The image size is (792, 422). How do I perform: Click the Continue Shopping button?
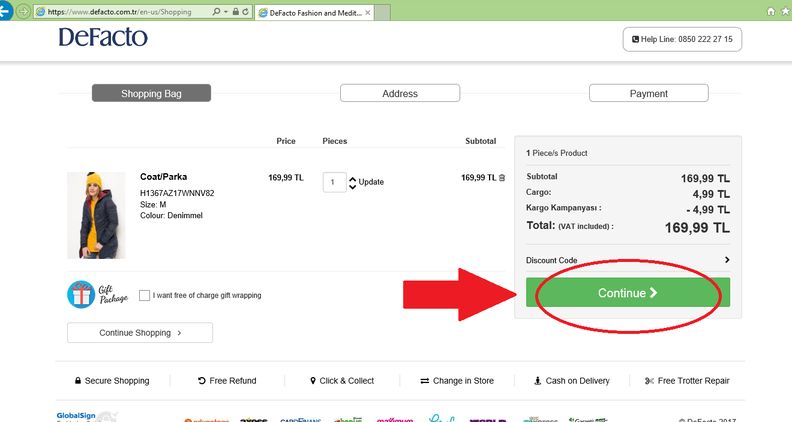pyautogui.click(x=140, y=333)
